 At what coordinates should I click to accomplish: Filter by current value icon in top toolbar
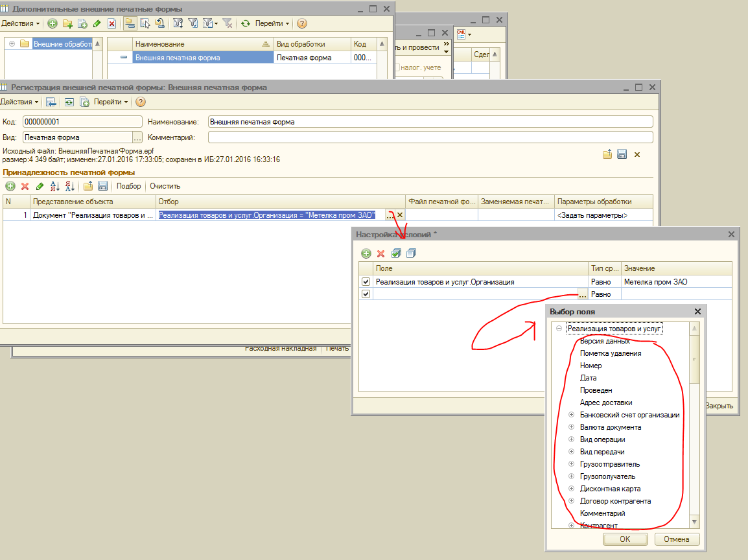pos(193,23)
